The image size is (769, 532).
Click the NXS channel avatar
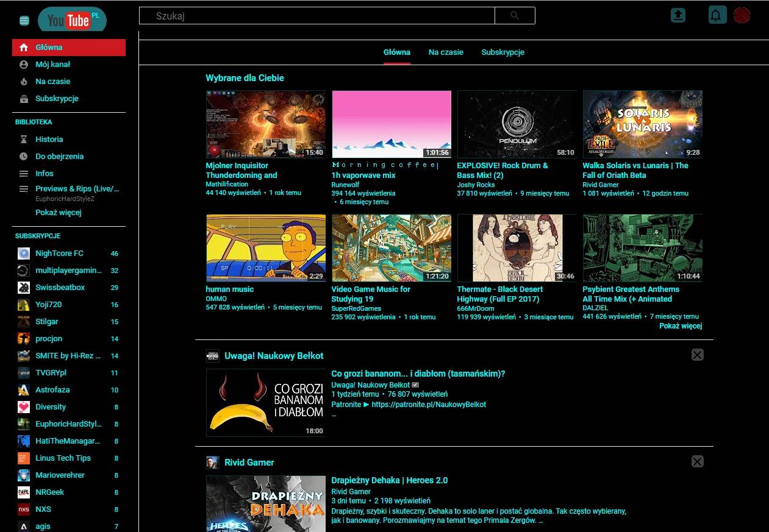click(x=24, y=509)
